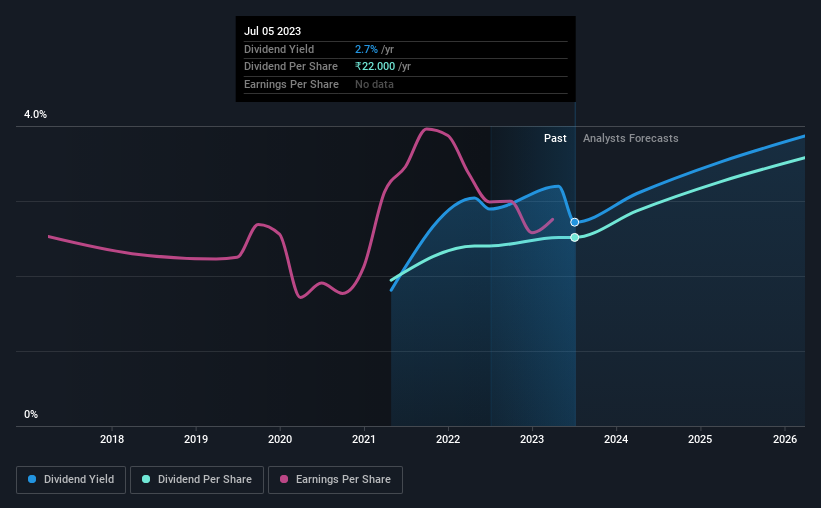
Task: Click the 2025 x-axis label
Action: 700,439
